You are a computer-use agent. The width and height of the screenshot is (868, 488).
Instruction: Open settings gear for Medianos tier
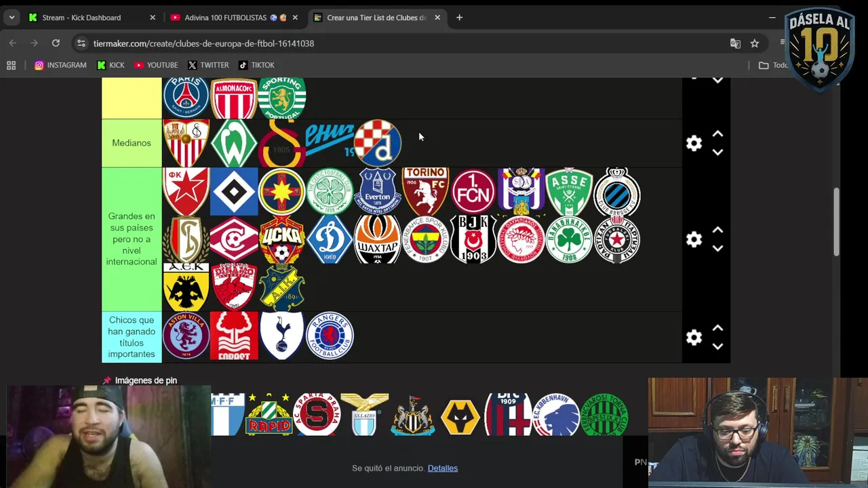click(694, 143)
